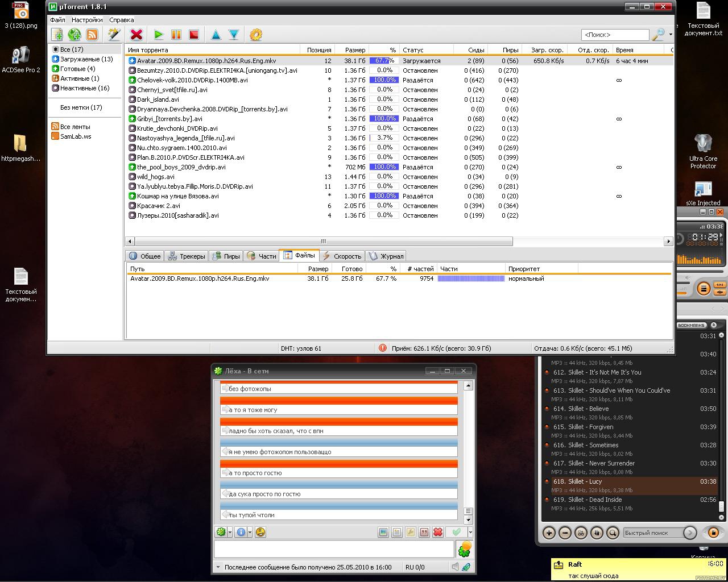This screenshot has height=582, width=728.
Task: Click the chat message input field
Action: pyautogui.click(x=334, y=549)
